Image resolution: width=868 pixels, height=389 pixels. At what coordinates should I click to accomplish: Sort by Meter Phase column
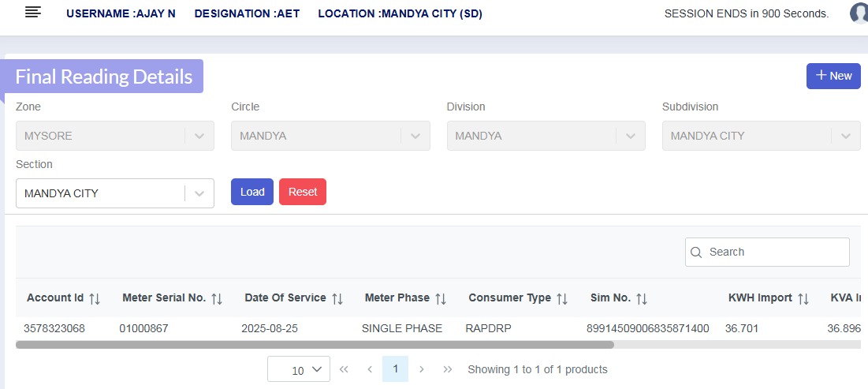[441, 298]
